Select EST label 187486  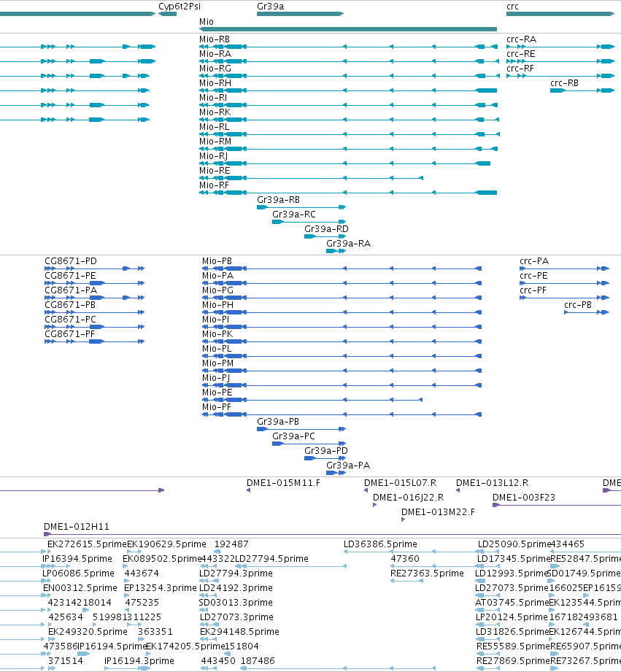[x=258, y=661]
